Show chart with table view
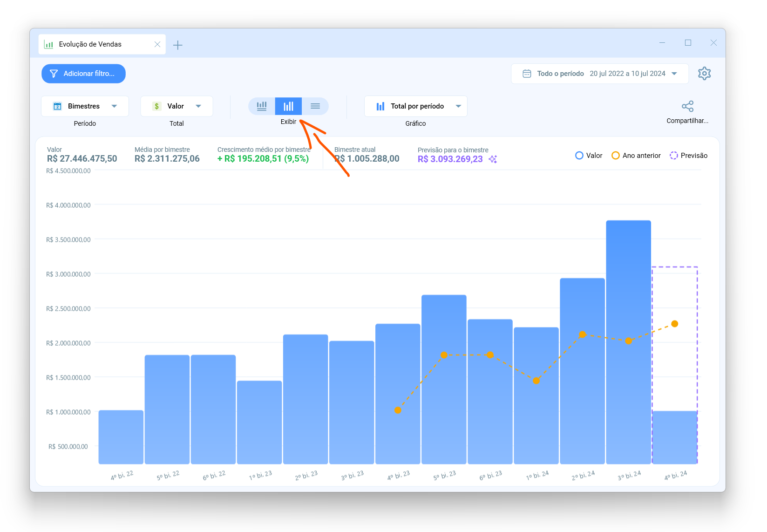Screen dimensions: 767x532 point(262,106)
